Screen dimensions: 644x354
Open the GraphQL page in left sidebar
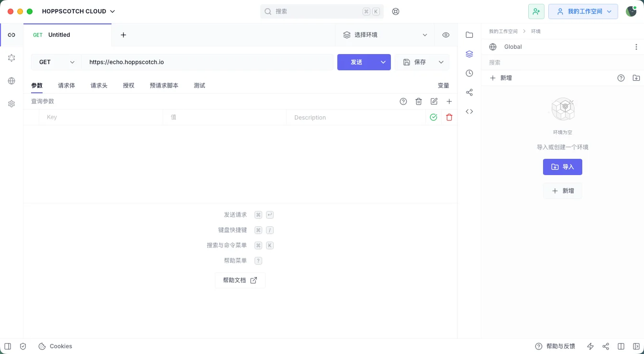[11, 58]
